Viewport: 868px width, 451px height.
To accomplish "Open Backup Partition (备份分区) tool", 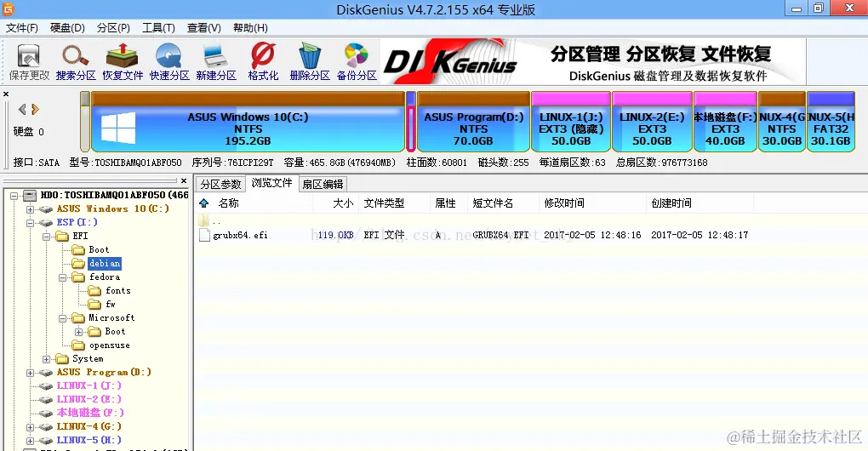I will 357,61.
